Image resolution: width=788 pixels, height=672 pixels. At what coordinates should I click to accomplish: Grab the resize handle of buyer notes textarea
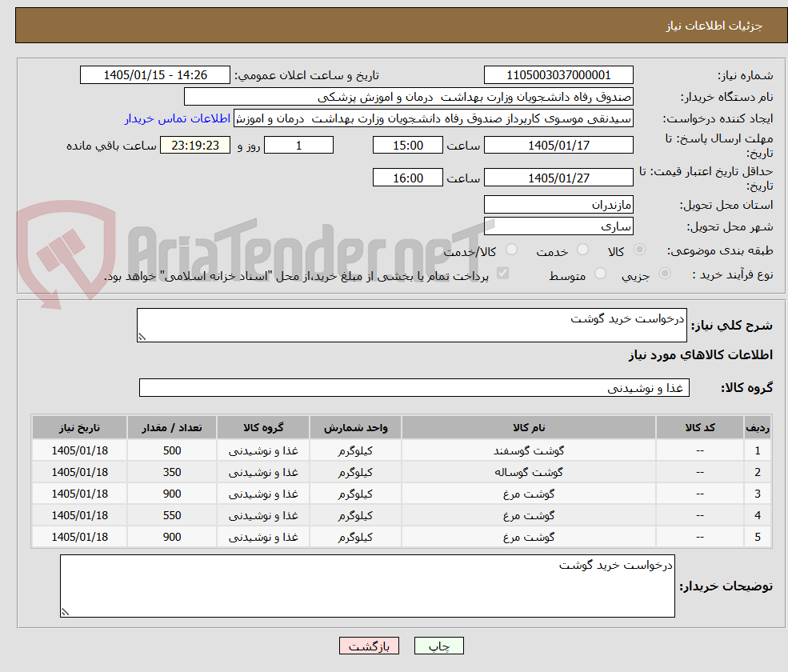(65, 612)
